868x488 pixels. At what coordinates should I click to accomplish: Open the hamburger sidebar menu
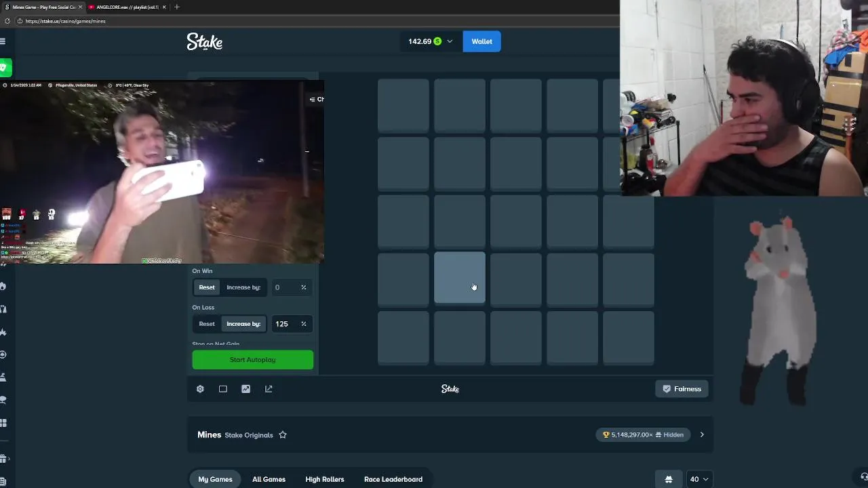[3, 41]
